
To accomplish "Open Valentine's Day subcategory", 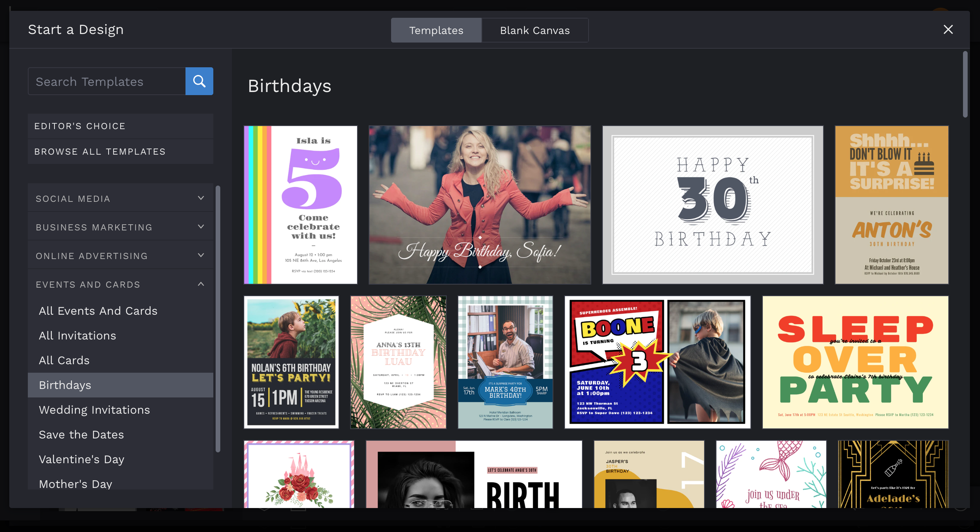I will point(121,459).
